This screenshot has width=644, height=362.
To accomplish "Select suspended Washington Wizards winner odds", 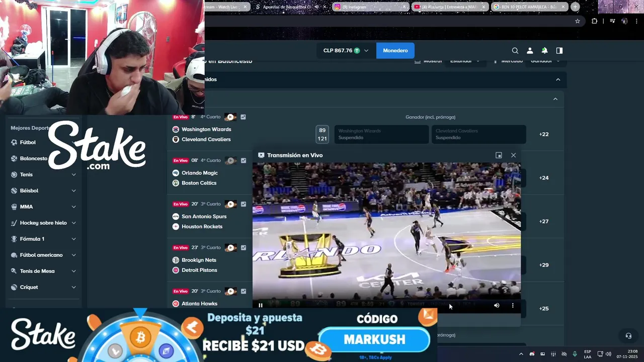I will [381, 134].
